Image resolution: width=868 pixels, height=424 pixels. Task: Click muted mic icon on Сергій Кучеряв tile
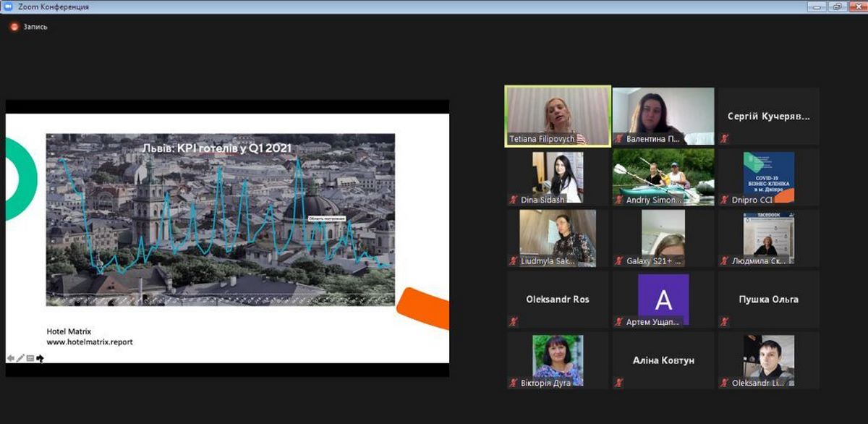725,138
